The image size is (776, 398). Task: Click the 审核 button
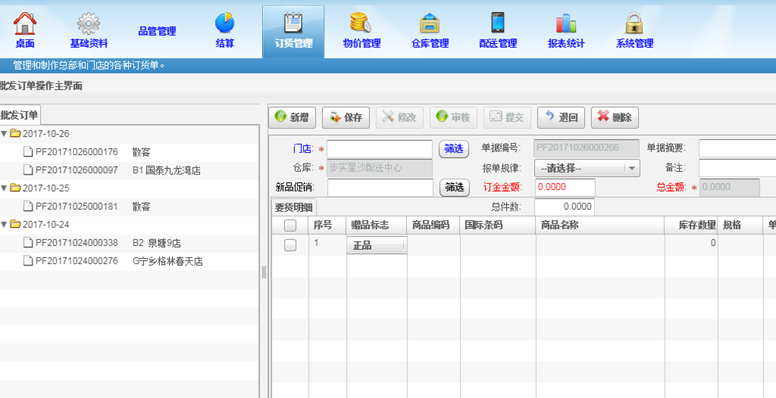point(453,117)
